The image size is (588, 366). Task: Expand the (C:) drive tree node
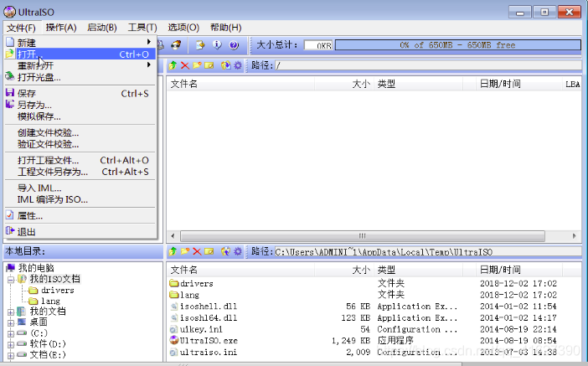pyautogui.click(x=11, y=333)
